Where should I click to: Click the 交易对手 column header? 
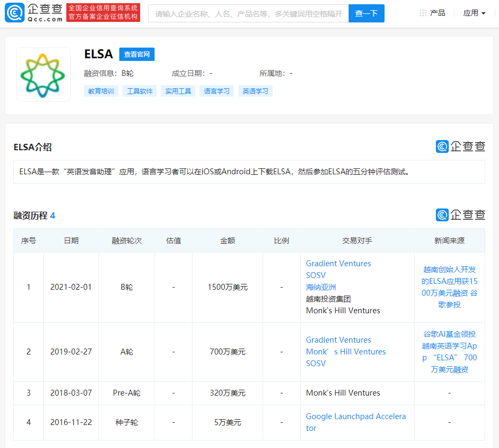pos(357,241)
